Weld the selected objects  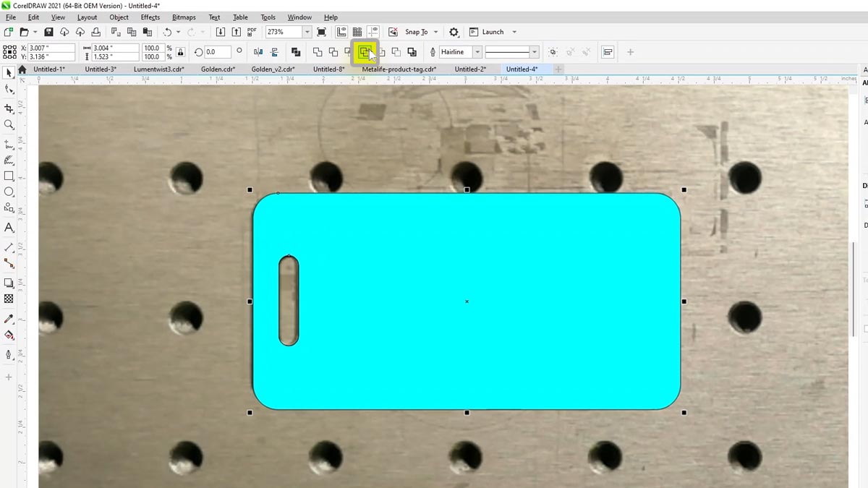coord(318,51)
